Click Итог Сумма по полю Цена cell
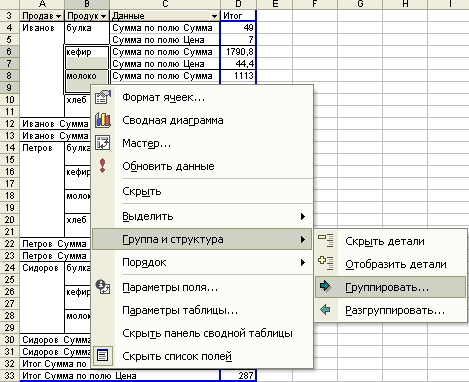Screen dimensions: 469x382 120,376
